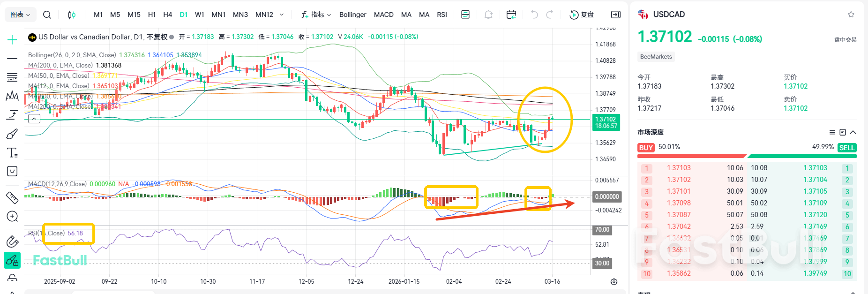This screenshot has width=868, height=294.
Task: Toggle lock drawings tool
Action: (12, 259)
